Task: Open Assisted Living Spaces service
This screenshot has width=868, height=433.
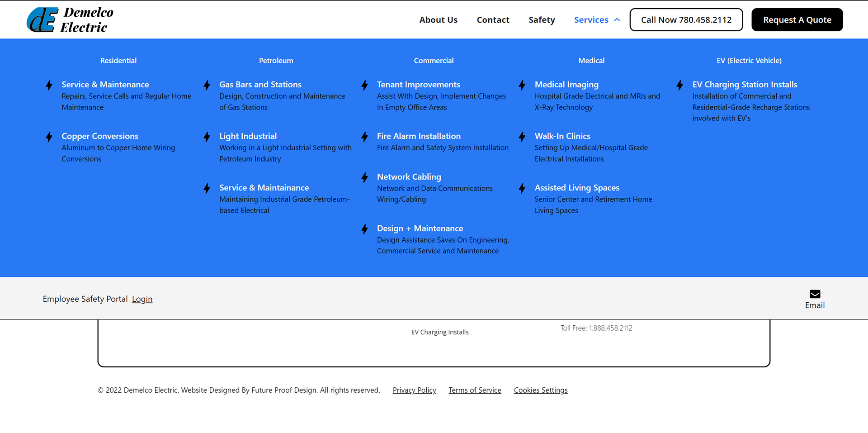Action: click(577, 188)
